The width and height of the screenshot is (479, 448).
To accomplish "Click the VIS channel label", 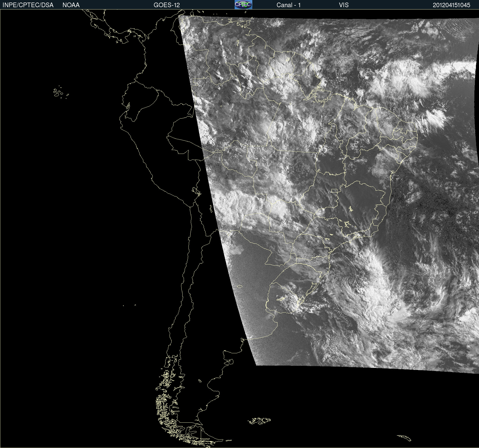I will point(344,5).
